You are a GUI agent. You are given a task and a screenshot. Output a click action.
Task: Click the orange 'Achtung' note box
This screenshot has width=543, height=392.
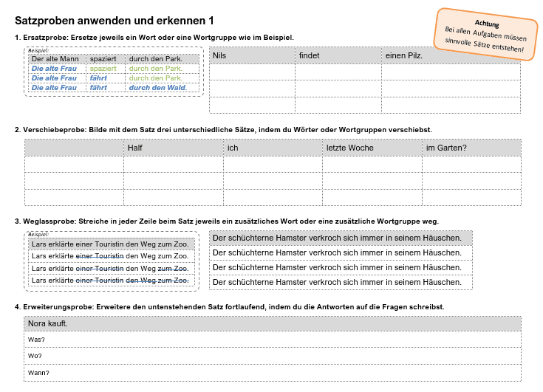[486, 35]
